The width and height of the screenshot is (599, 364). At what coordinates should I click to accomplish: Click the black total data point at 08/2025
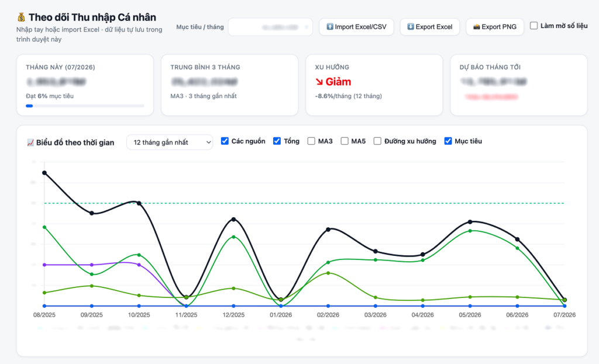point(44,173)
